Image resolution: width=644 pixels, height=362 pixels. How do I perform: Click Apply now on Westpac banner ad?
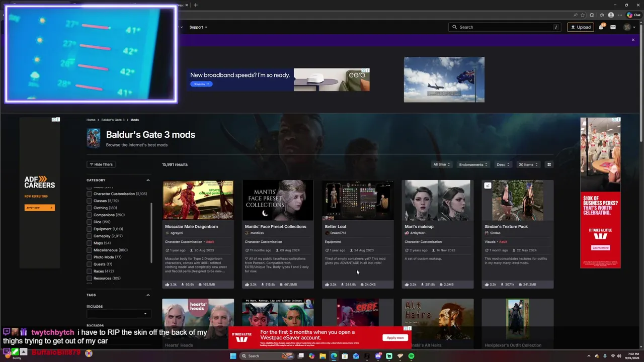click(395, 338)
